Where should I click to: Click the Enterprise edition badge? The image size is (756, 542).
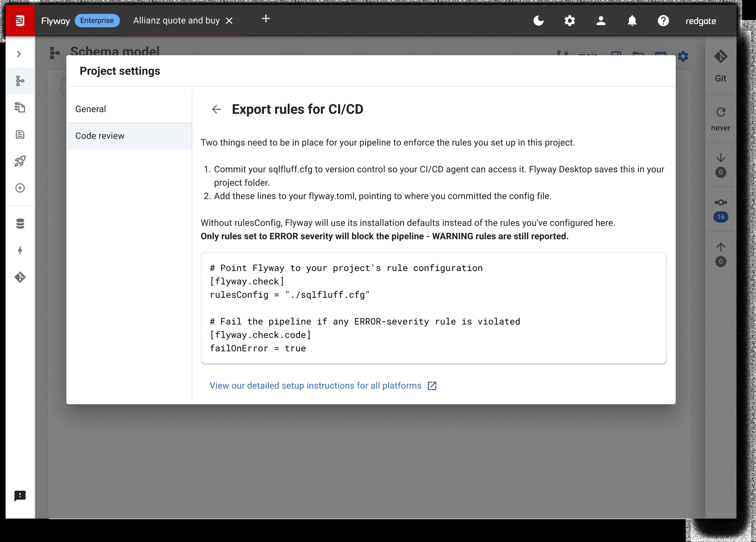pos(97,21)
